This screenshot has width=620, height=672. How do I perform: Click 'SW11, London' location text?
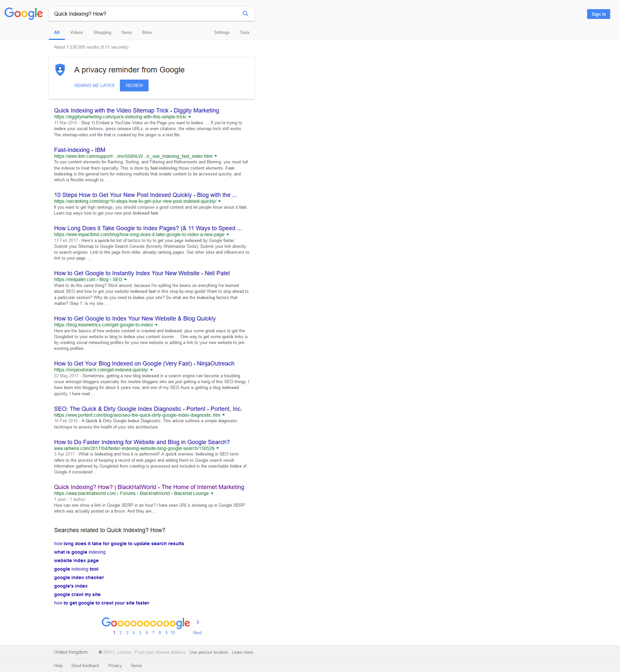[x=117, y=652]
